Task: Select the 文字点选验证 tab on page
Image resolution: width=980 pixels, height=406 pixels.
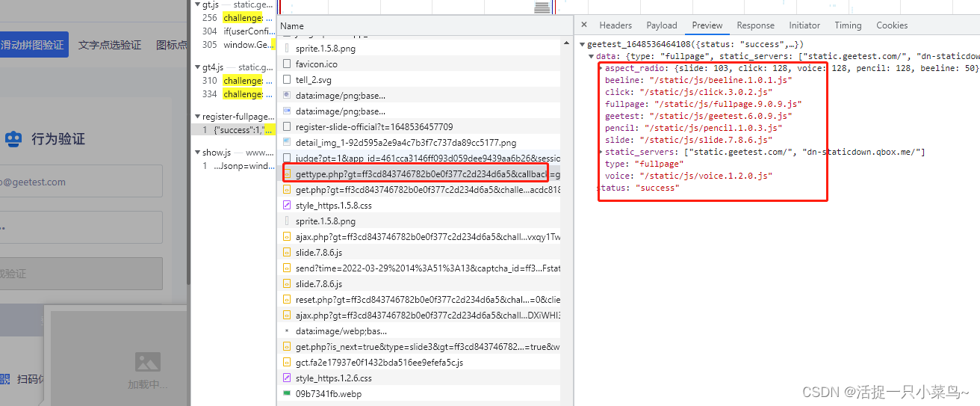Action: click(110, 45)
